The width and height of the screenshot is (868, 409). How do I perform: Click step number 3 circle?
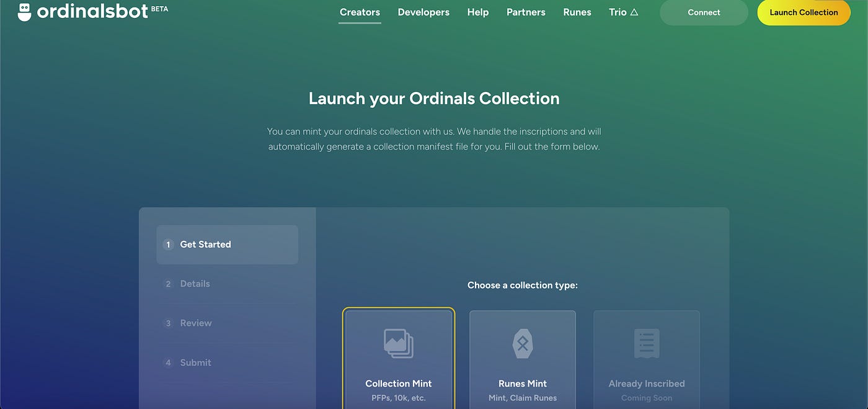168,323
